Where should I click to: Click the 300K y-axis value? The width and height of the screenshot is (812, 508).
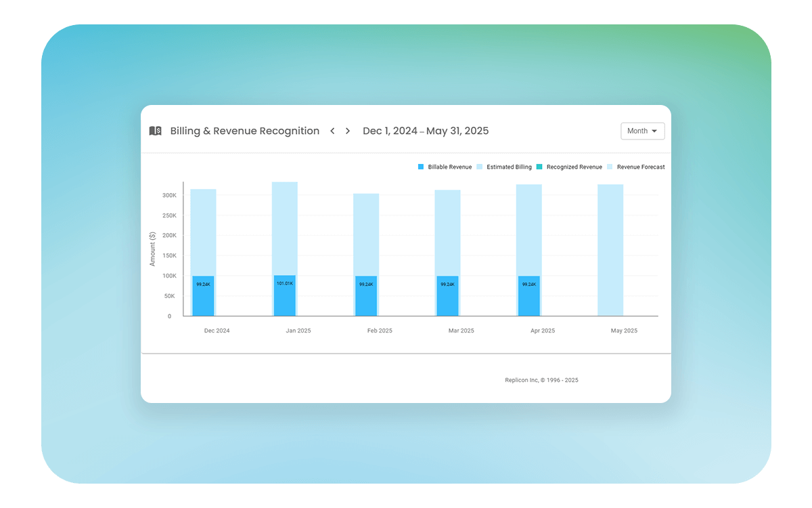(x=169, y=195)
